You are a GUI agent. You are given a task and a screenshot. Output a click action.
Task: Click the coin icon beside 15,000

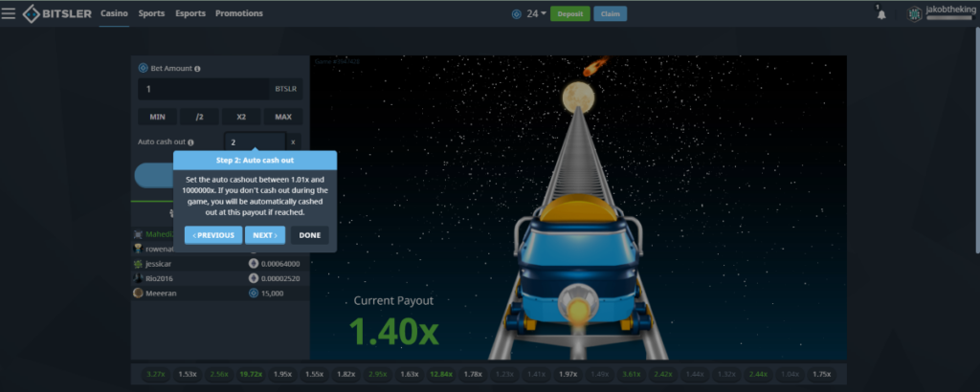click(x=253, y=293)
